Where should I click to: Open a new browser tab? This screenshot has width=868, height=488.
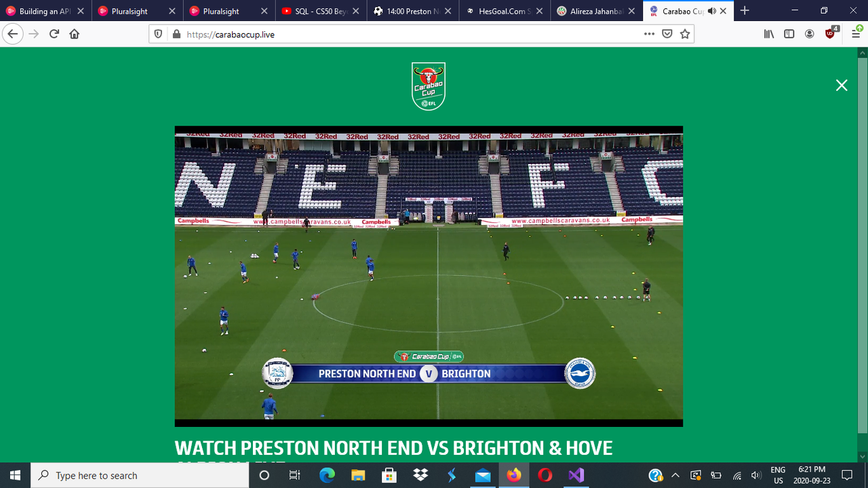pyautogui.click(x=745, y=11)
